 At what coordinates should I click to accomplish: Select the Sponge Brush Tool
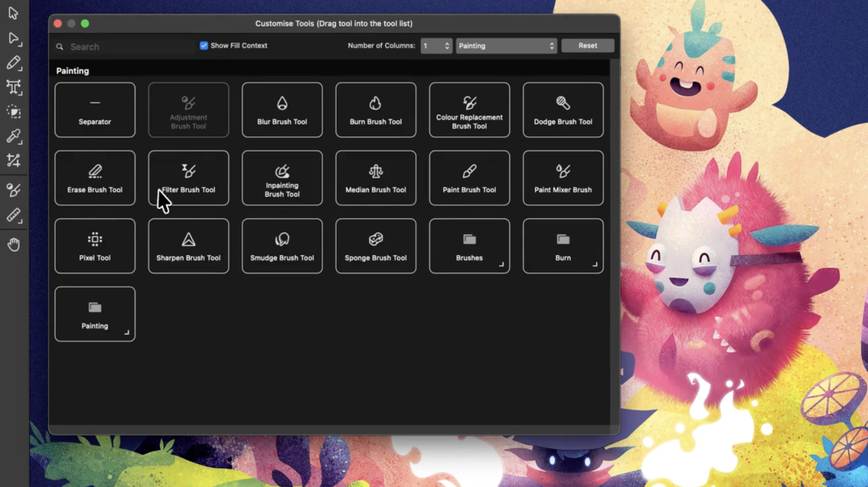click(x=375, y=246)
